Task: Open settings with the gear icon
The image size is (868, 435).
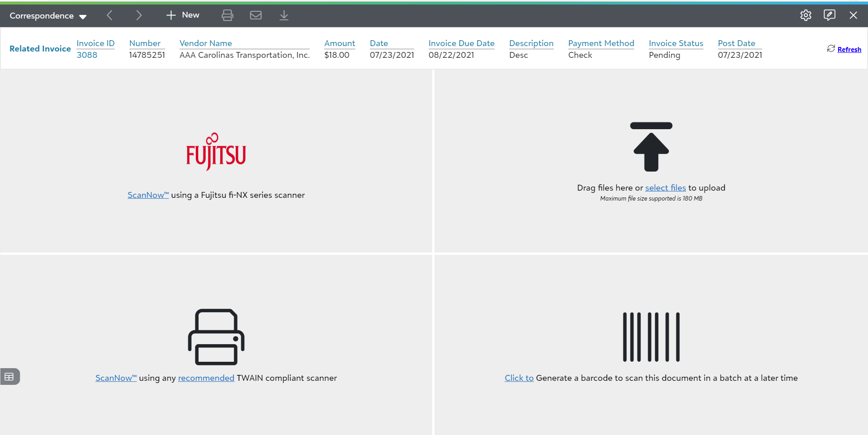Action: tap(806, 15)
